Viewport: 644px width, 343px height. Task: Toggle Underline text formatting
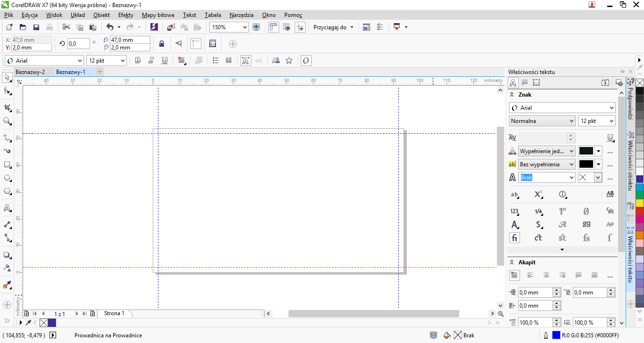point(165,60)
